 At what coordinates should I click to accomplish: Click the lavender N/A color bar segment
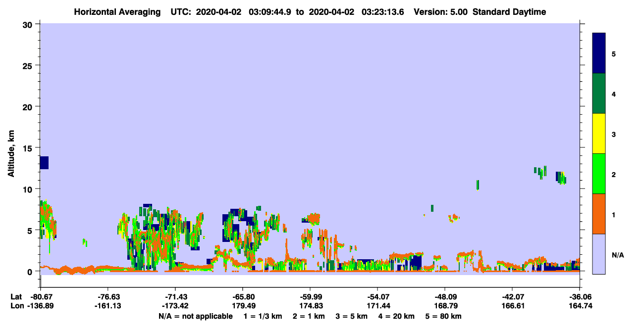point(599,254)
